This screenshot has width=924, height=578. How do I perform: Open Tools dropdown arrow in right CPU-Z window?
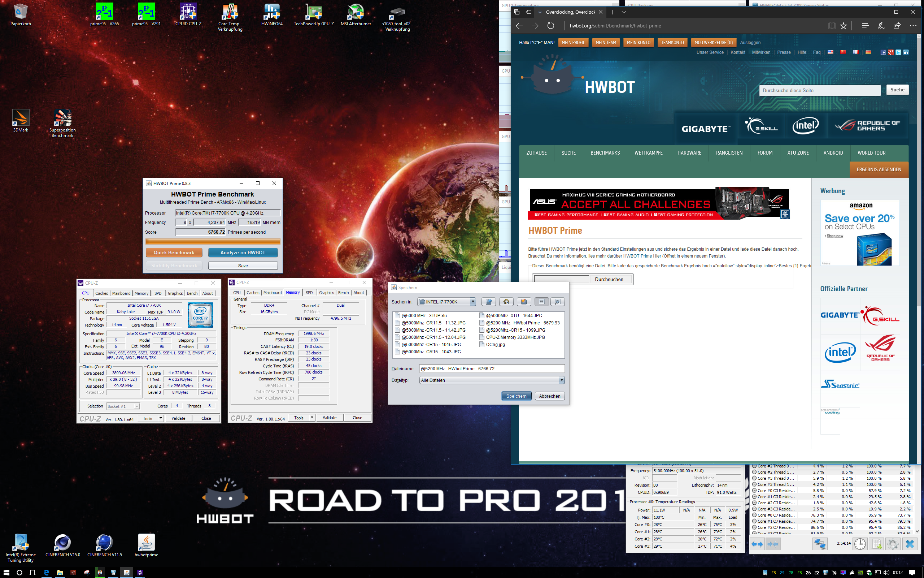tap(312, 418)
